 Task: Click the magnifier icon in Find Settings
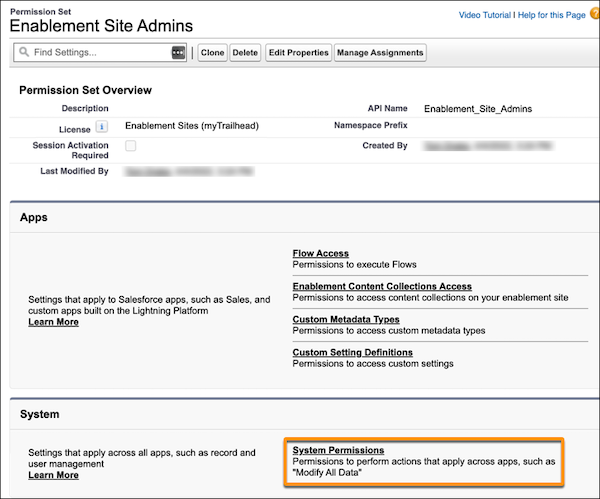click(x=24, y=52)
